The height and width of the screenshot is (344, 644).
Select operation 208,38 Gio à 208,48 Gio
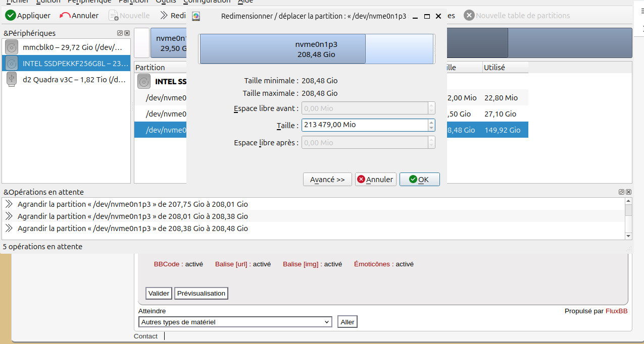tap(314, 228)
